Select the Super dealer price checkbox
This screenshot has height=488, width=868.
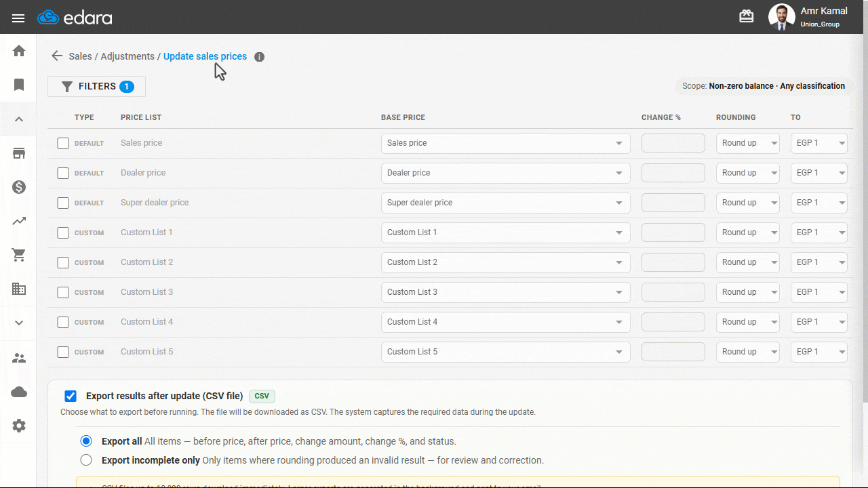[x=63, y=203]
